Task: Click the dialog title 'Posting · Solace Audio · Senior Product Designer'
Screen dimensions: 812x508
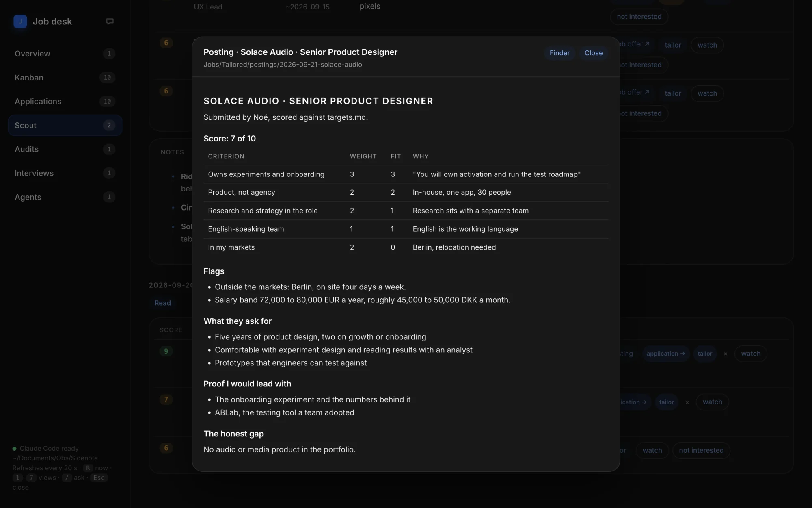Action: tap(300, 52)
